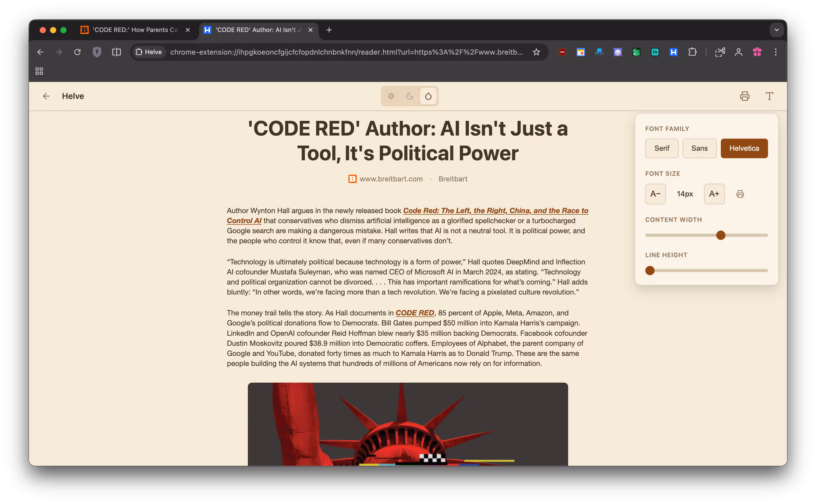Choose the Sans font family
816x504 pixels.
coord(699,148)
